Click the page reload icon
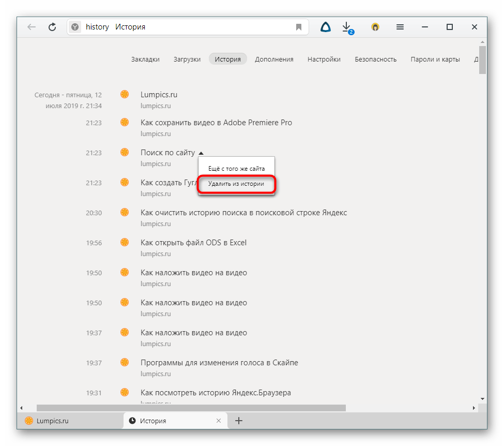The width and height of the screenshot is (504, 446). (x=52, y=27)
